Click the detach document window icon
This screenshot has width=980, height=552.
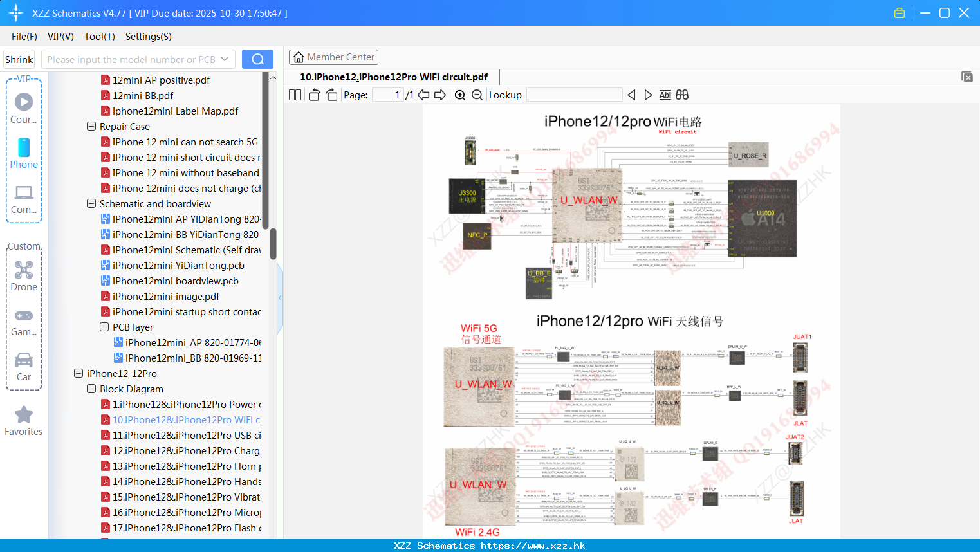pos(967,77)
